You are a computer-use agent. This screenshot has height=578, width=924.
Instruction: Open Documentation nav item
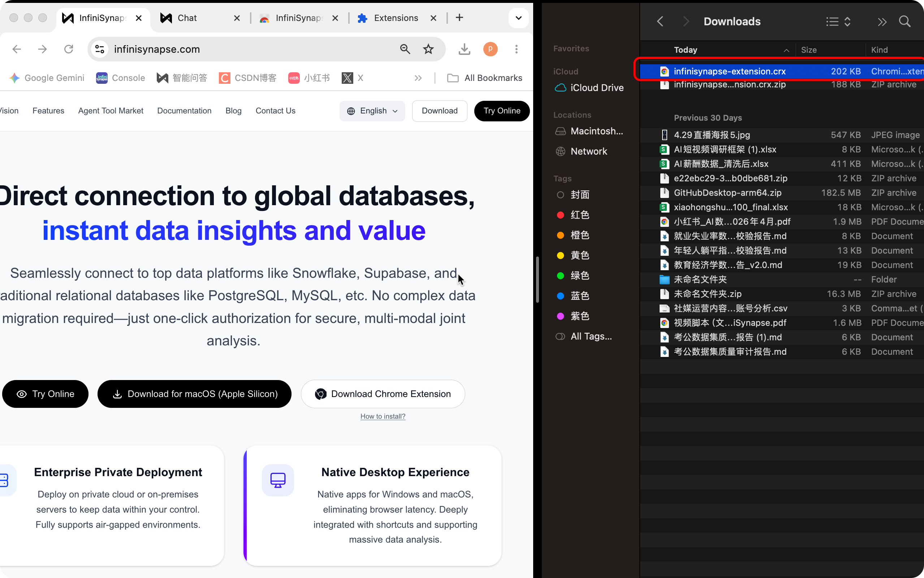[x=184, y=111]
